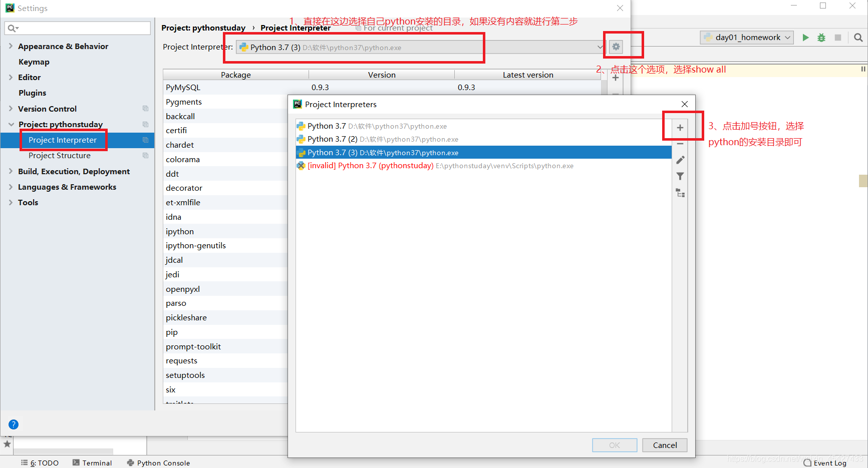Select the jedi package row
This screenshot has width=868, height=468.
[x=225, y=274]
